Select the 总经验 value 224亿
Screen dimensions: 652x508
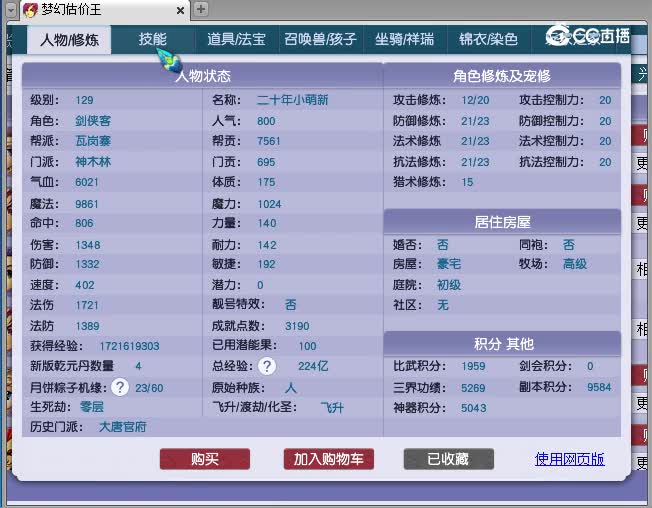313,366
